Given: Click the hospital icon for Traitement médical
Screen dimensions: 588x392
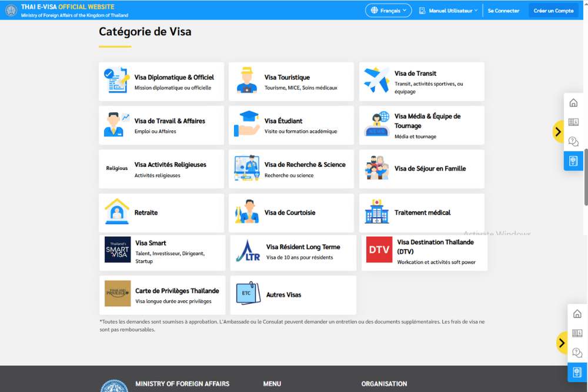Looking at the screenshot, I should pyautogui.click(x=376, y=212).
